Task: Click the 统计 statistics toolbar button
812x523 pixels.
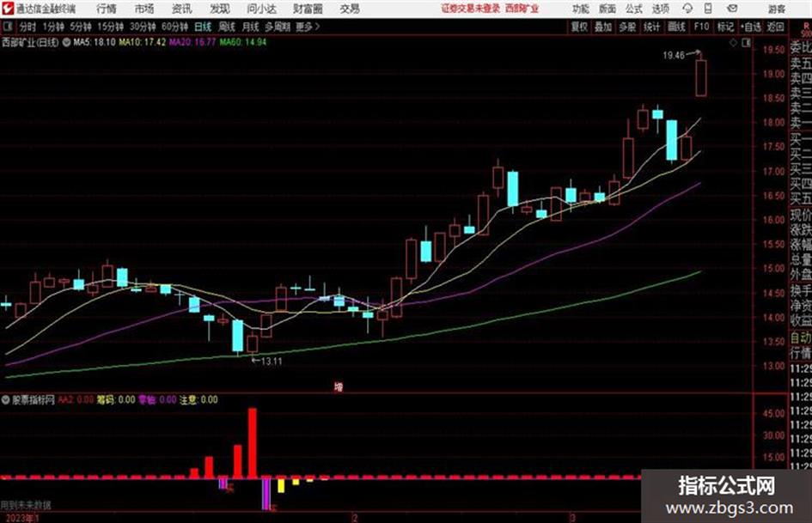Action: point(651,27)
